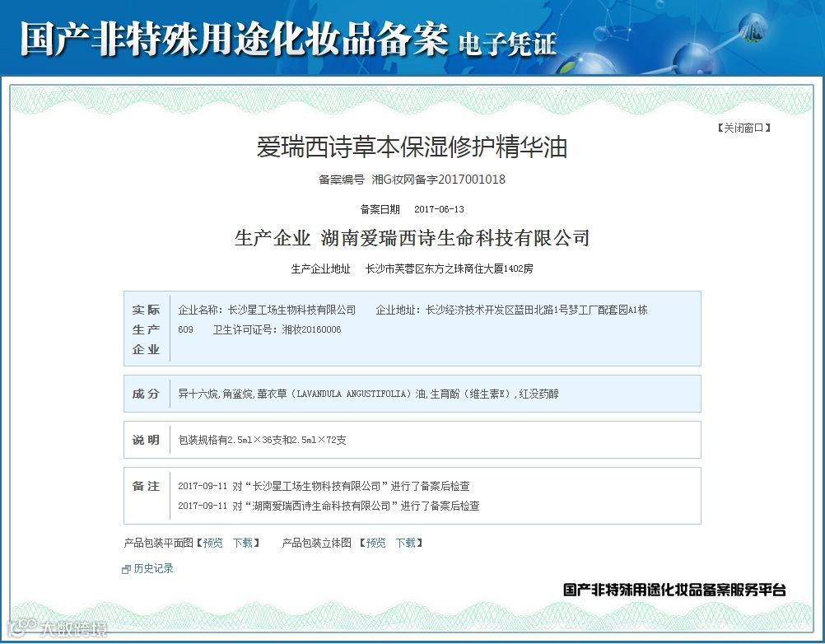Download the 产品包装平面图 image
The height and width of the screenshot is (644, 825).
point(243,543)
